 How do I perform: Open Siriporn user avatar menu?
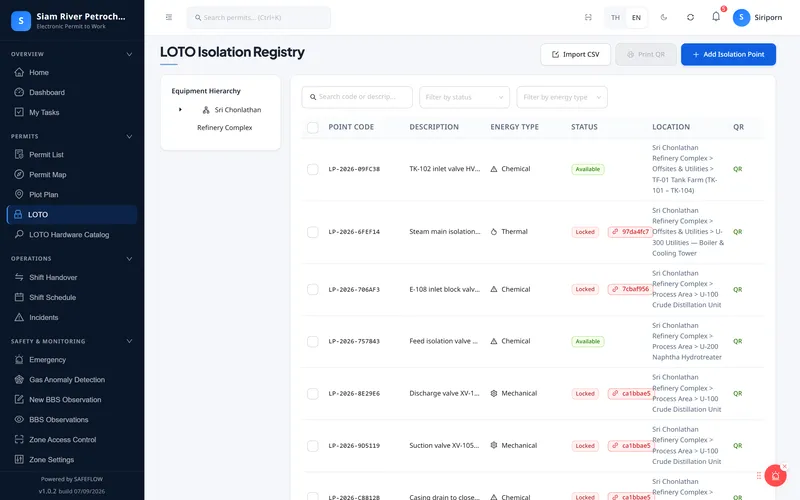click(758, 17)
